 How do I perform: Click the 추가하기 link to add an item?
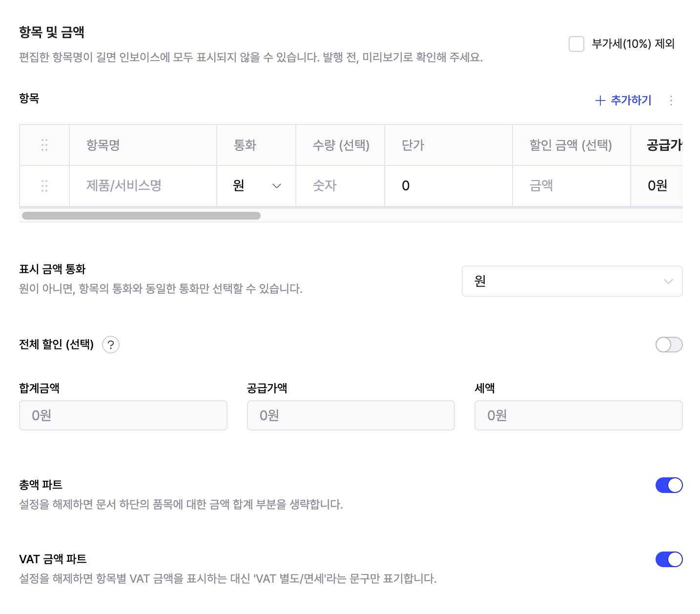[x=631, y=101]
